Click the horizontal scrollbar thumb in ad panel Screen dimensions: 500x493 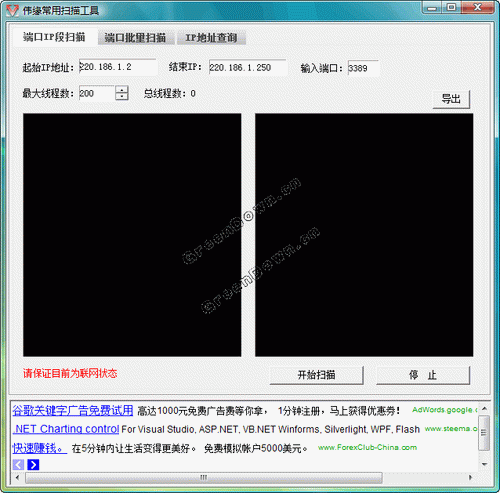[204, 477]
